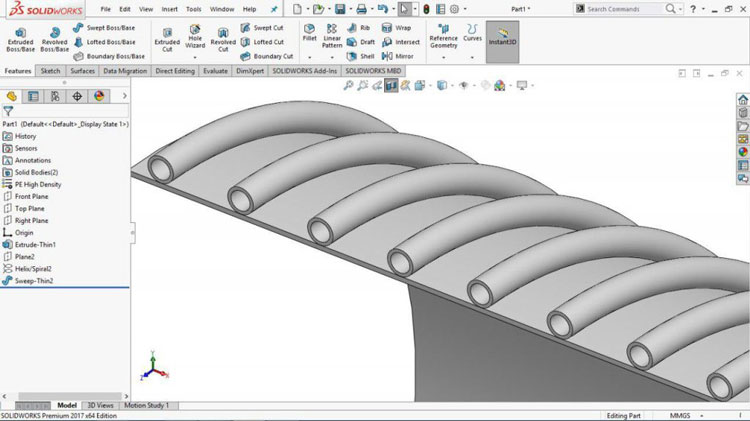Click the Swept Boss/Base tool

(x=108, y=28)
